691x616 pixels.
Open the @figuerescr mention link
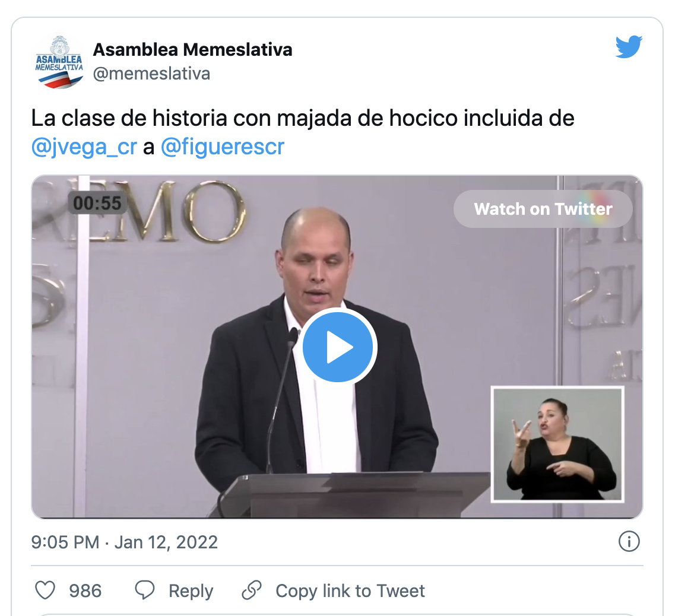[x=223, y=147]
